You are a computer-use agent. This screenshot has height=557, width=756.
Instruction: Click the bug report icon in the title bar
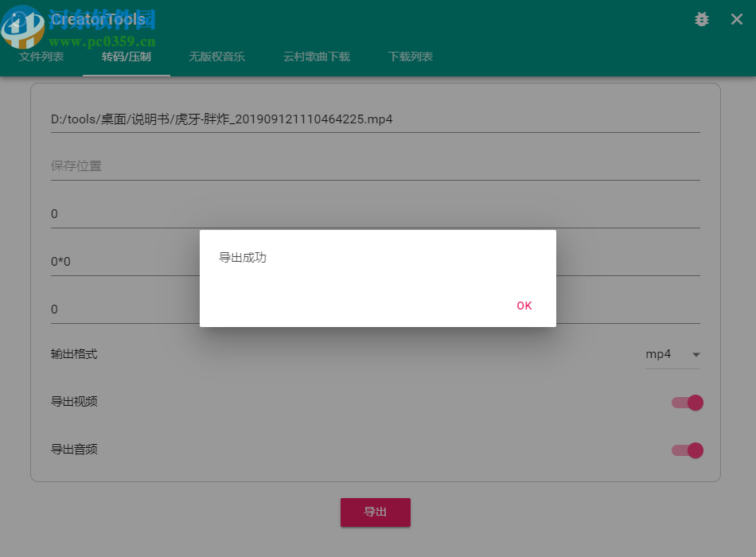pyautogui.click(x=701, y=19)
